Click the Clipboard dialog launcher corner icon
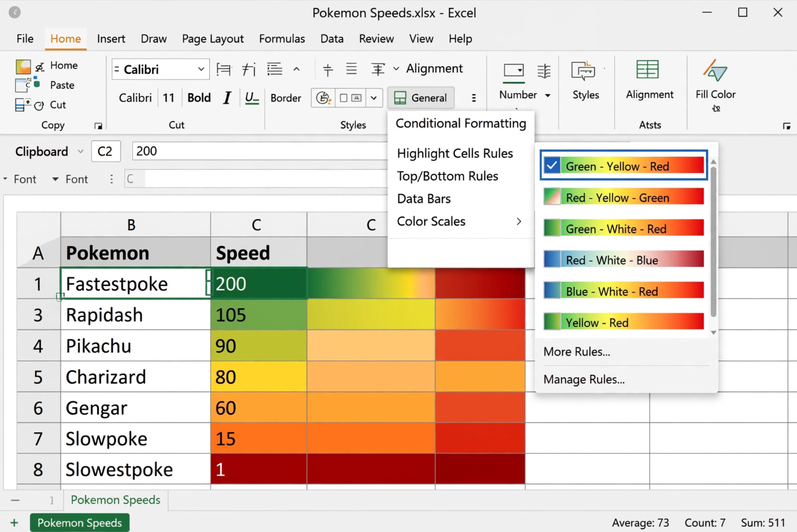Image resolution: width=797 pixels, height=532 pixels. 98,126
